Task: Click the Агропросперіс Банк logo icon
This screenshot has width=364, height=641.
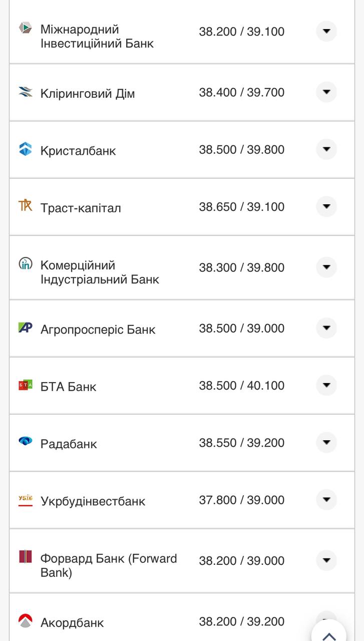Action: click(x=26, y=328)
